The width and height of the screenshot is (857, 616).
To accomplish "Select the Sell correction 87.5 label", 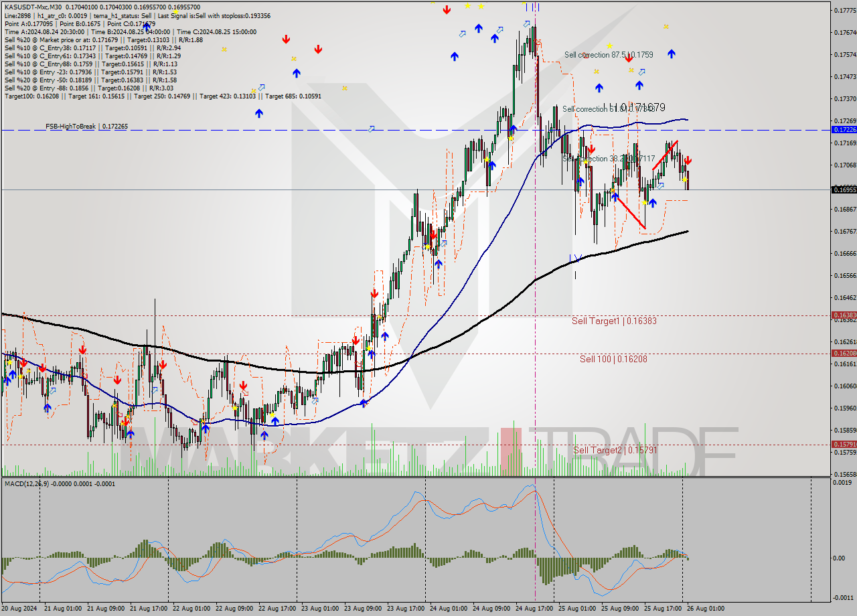I will point(609,55).
